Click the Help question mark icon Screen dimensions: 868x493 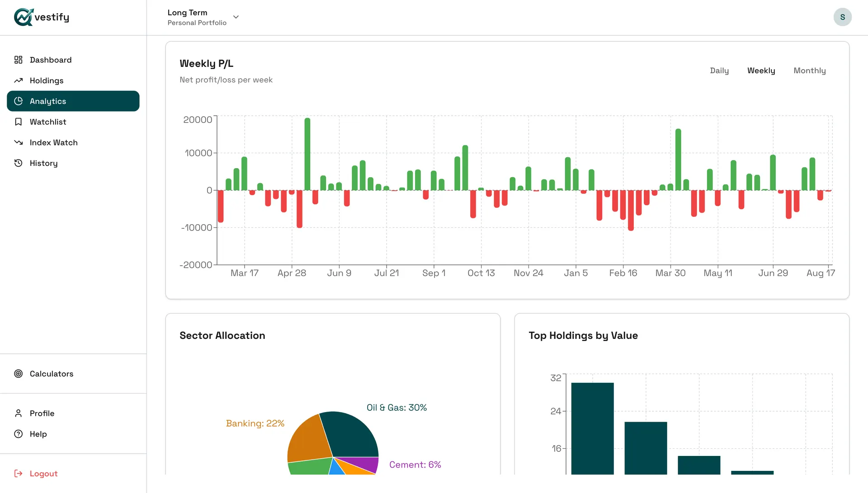[18, 434]
